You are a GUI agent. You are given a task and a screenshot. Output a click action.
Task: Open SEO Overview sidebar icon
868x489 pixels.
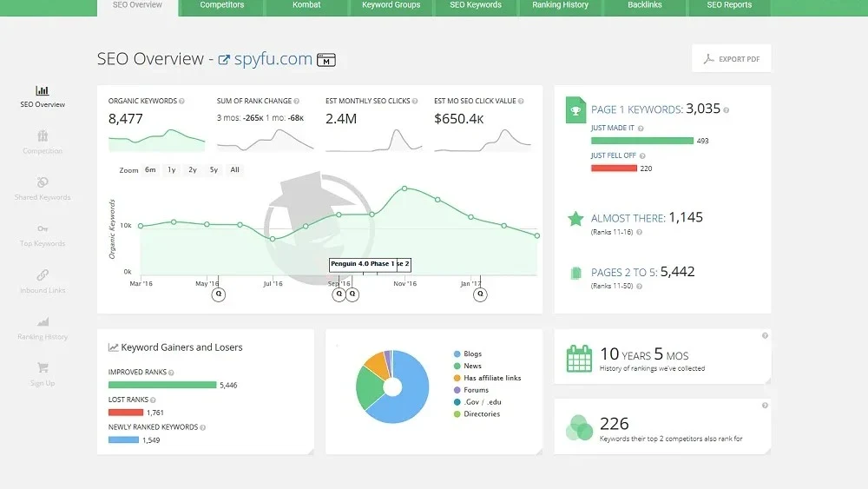click(x=42, y=90)
